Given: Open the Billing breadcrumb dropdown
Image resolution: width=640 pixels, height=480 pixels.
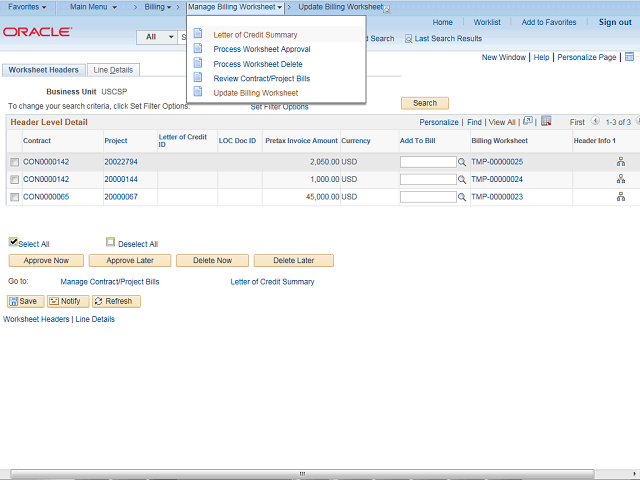Looking at the screenshot, I should 158,7.
